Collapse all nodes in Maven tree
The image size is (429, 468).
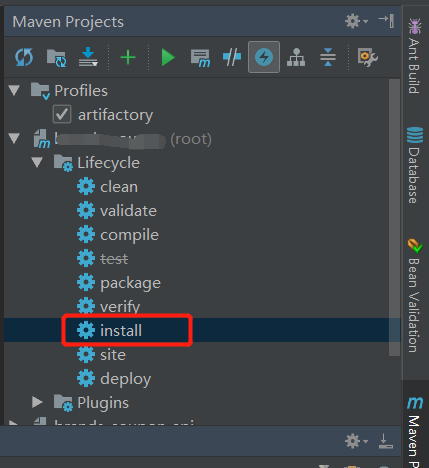328,57
